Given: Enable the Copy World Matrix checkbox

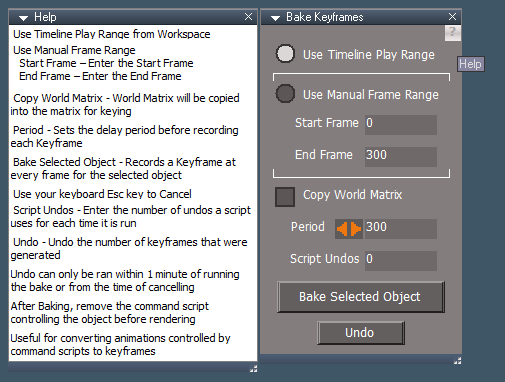Looking at the screenshot, I should click(285, 197).
